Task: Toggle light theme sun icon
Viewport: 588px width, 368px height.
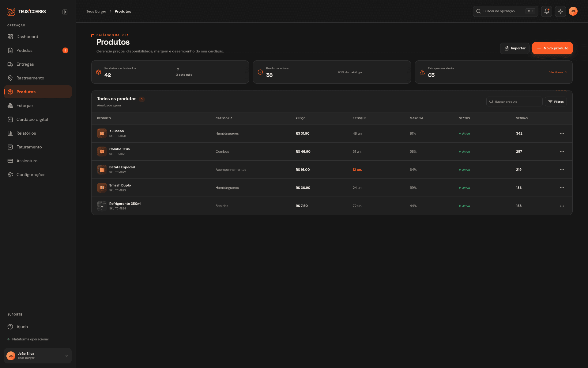Action: coord(560,11)
